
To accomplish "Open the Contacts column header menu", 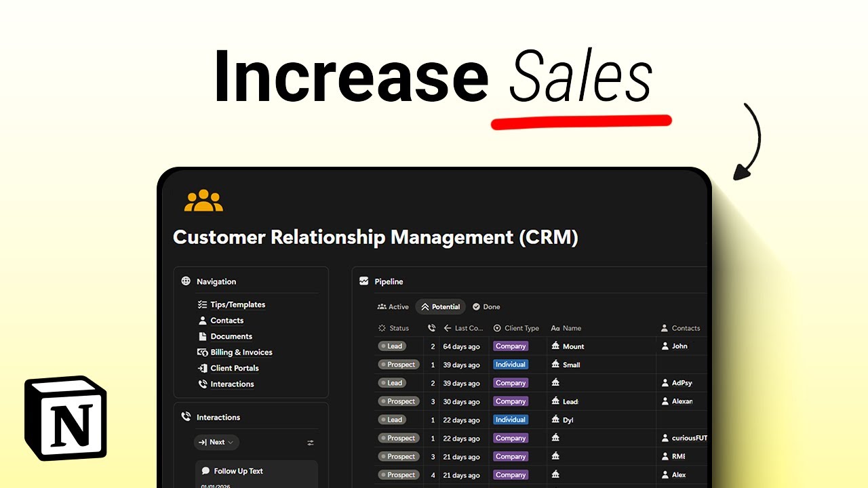I will [x=680, y=328].
